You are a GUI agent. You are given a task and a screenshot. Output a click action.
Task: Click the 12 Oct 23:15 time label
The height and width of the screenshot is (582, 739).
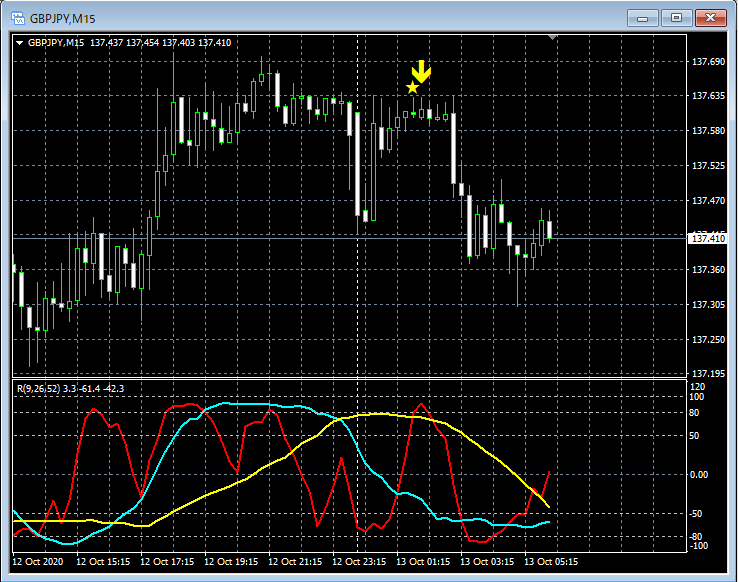coord(359,562)
